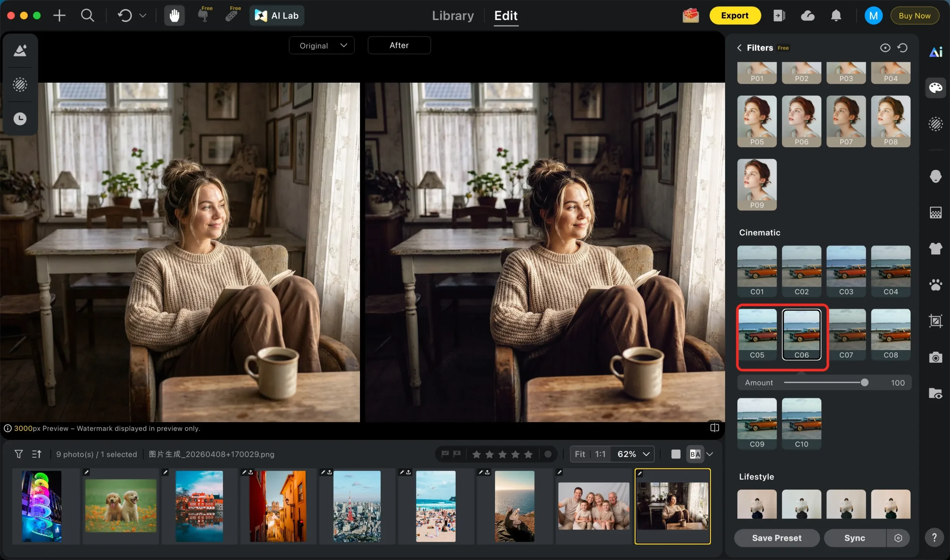The height and width of the screenshot is (560, 950).
Task: Click the search magnifier icon
Action: pos(87,16)
